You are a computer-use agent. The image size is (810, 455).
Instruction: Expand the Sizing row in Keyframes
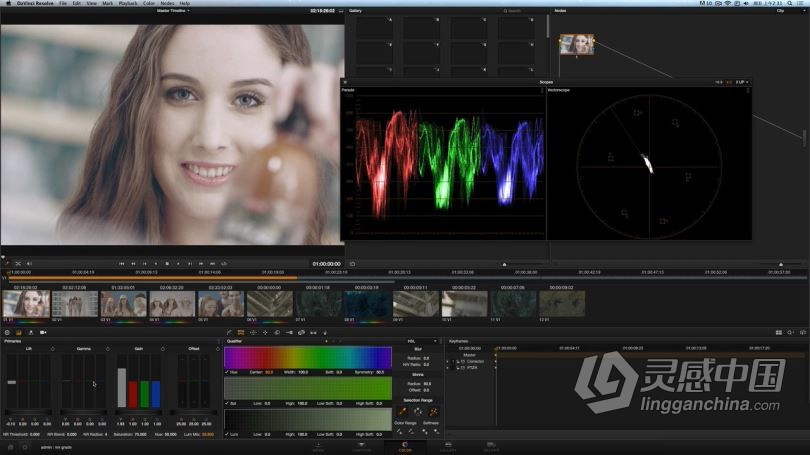point(447,368)
